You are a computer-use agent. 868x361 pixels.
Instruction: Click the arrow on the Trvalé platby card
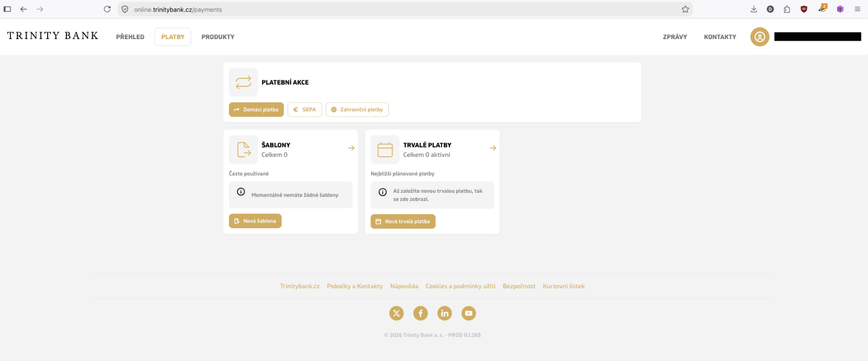(x=493, y=148)
